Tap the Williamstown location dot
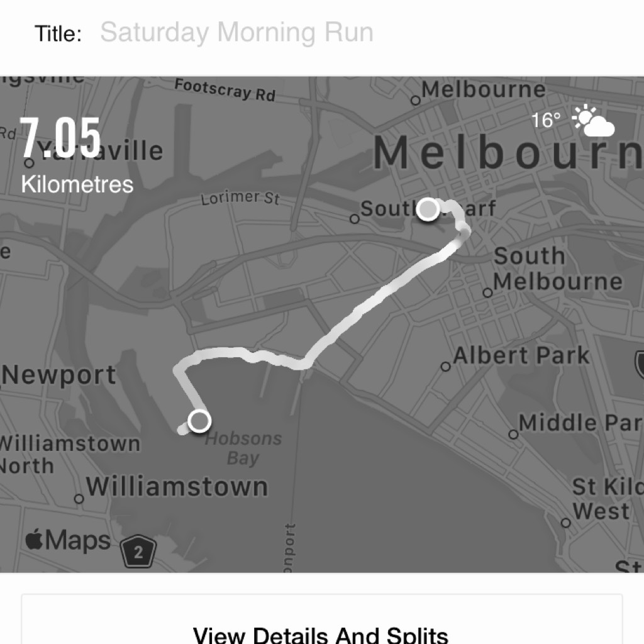The width and height of the screenshot is (644, 644). point(79,499)
